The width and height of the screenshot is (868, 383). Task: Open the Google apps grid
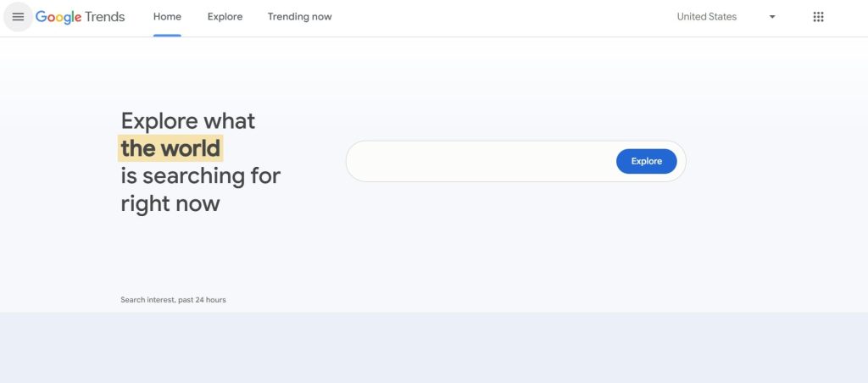tap(818, 17)
